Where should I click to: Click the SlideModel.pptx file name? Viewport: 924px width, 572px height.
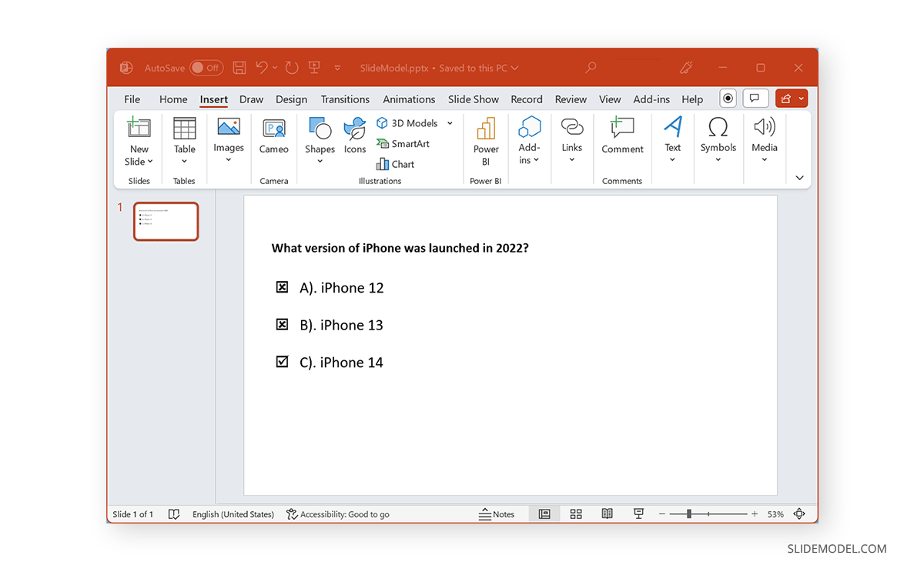tap(396, 68)
